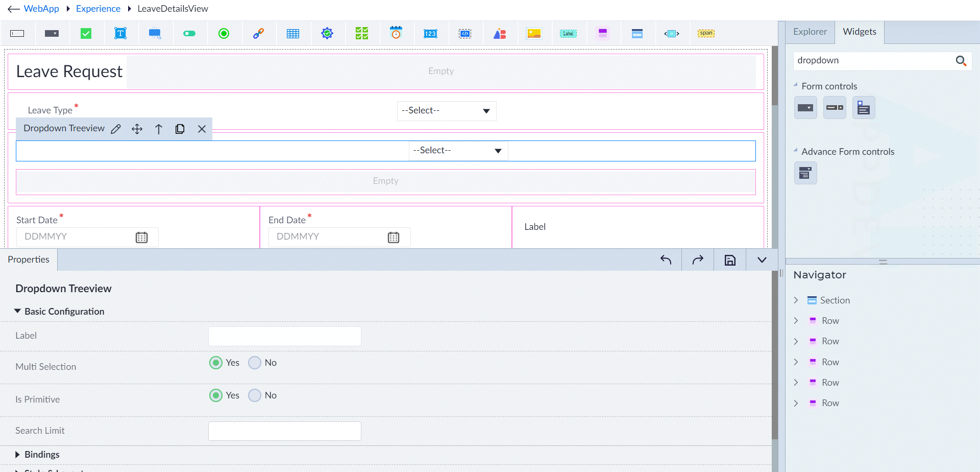Click the Label property input field
The width and height of the screenshot is (980, 472).
coord(285,336)
